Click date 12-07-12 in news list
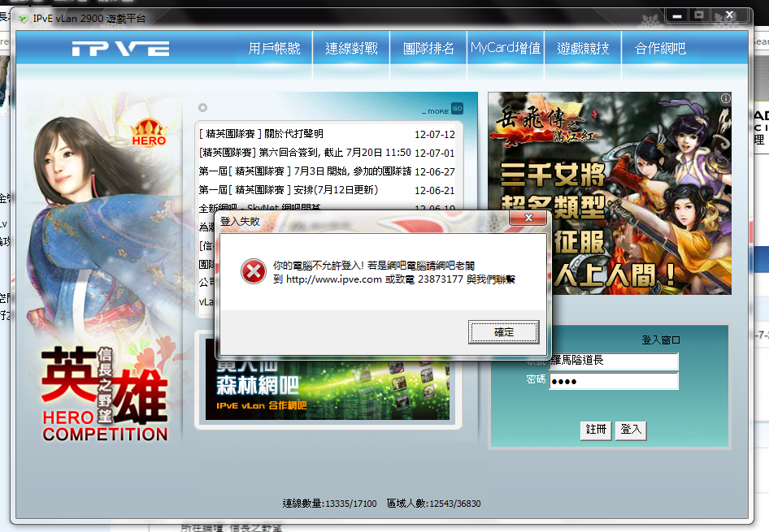Image resolution: width=769 pixels, height=532 pixels. coord(435,134)
